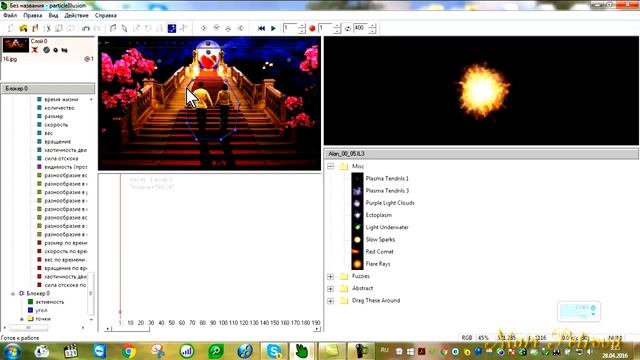Expand the Abstract emitter folder
The image size is (640, 360).
coord(331,289)
